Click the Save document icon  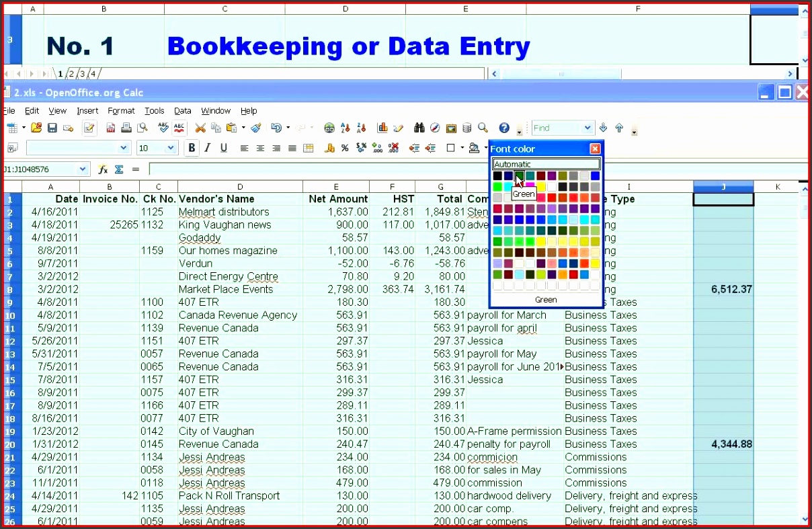[52, 128]
